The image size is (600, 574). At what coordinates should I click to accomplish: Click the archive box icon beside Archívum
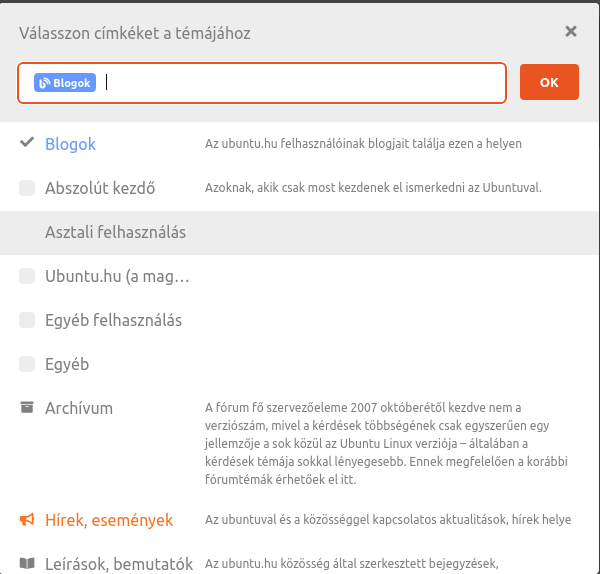27,407
